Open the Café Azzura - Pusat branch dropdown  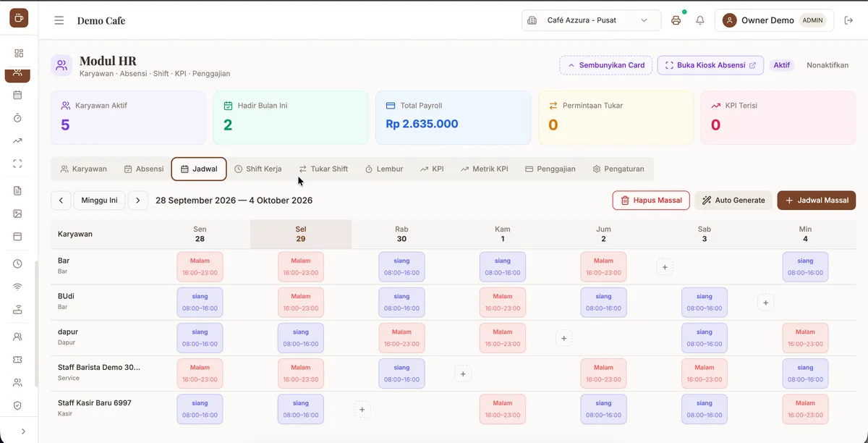(x=591, y=20)
